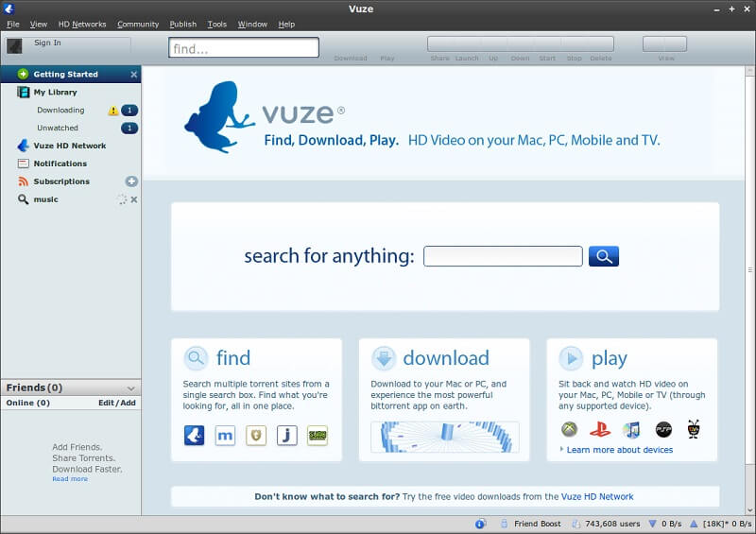Open the HD Networks menu
This screenshot has height=534, width=756.
(x=82, y=24)
